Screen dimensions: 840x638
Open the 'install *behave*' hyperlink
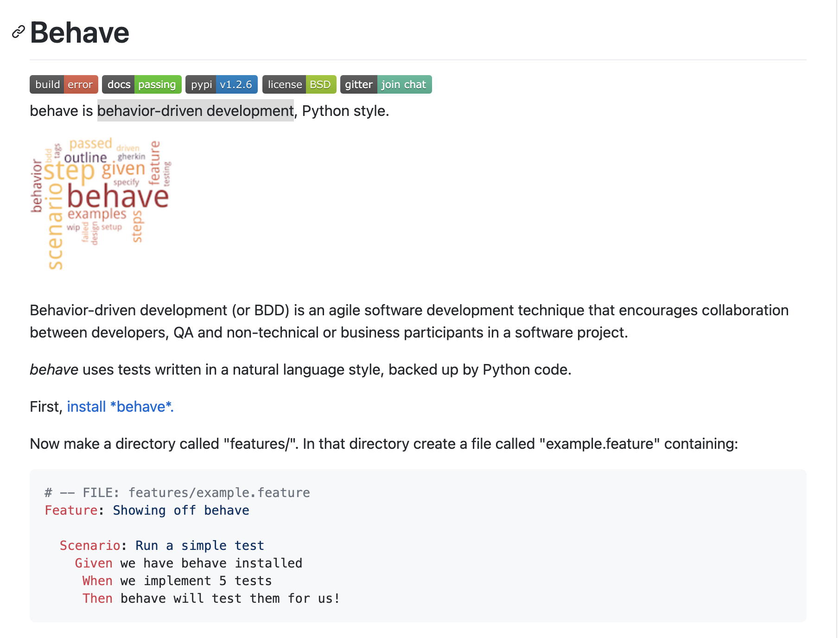(120, 407)
